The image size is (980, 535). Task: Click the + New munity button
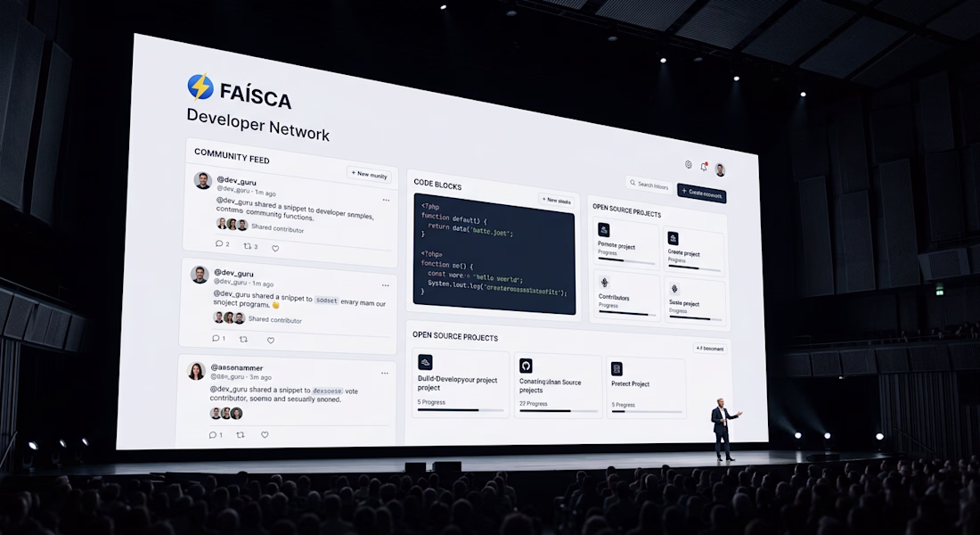pos(370,175)
